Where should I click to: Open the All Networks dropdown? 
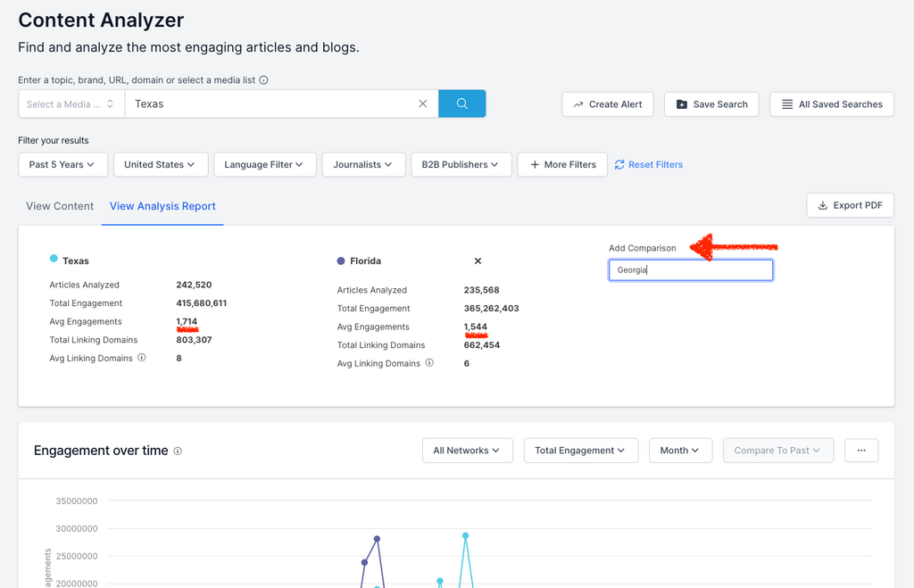pyautogui.click(x=467, y=451)
